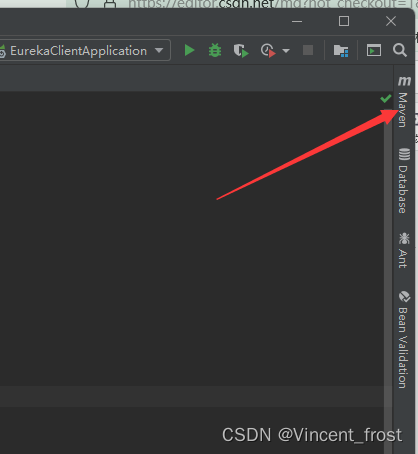Open Project Structure folder icon
Image resolution: width=418 pixels, height=454 pixels.
(x=341, y=51)
